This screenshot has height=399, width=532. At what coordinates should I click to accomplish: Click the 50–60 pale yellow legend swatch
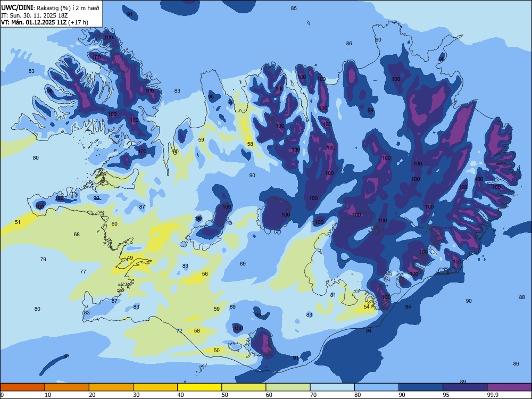point(244,387)
